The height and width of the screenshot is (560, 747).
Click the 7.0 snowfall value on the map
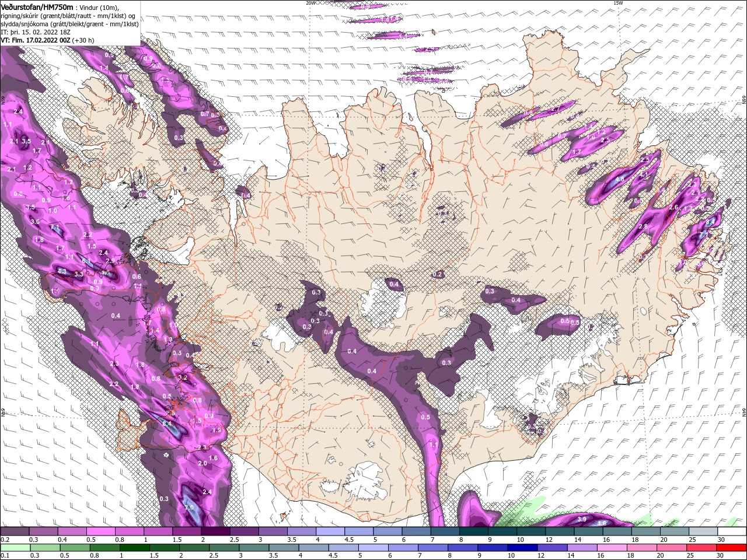pos(189,508)
